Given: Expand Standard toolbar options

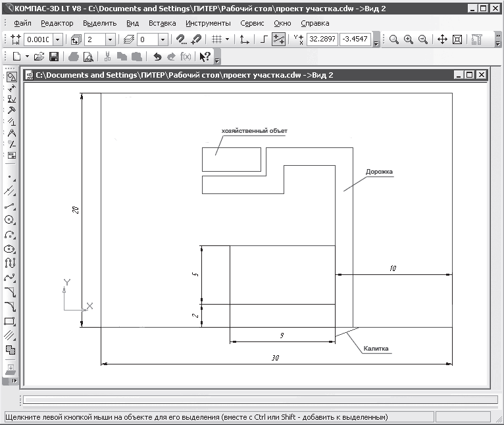Looking at the screenshot, I should (217, 60).
